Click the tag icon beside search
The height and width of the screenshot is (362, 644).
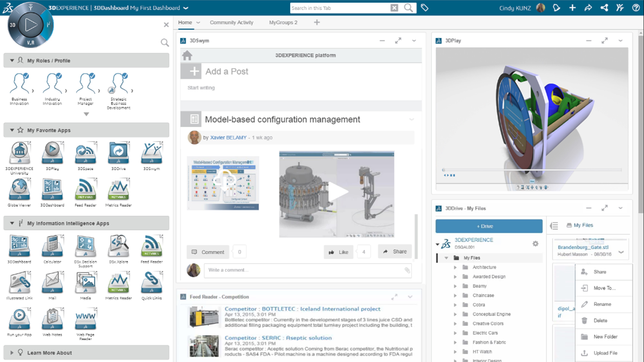pos(425,8)
